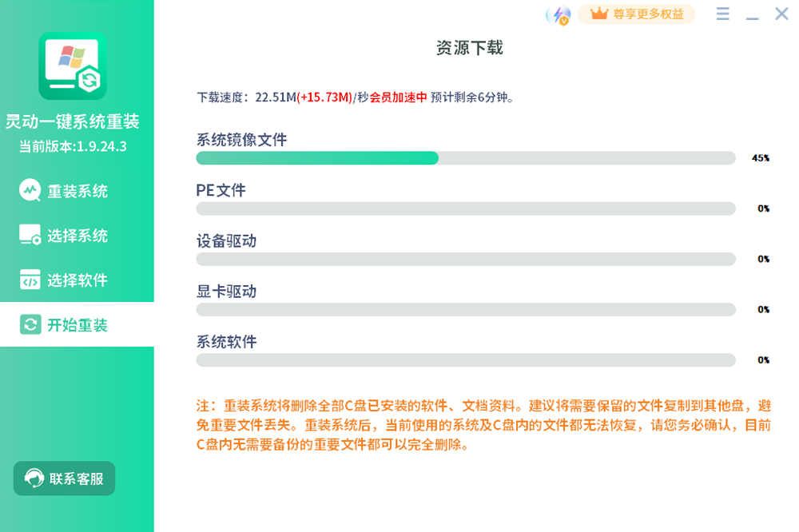Click the 45% progress percentage label
This screenshot has height=532, width=799.
coord(760,158)
